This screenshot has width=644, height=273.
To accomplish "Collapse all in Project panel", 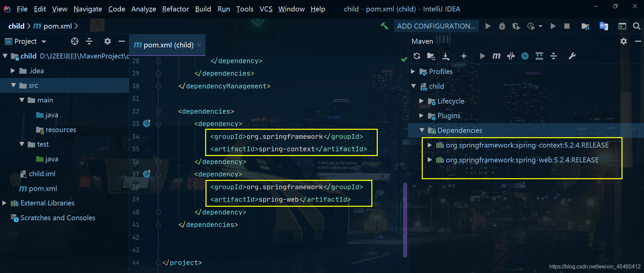I will tap(89, 41).
